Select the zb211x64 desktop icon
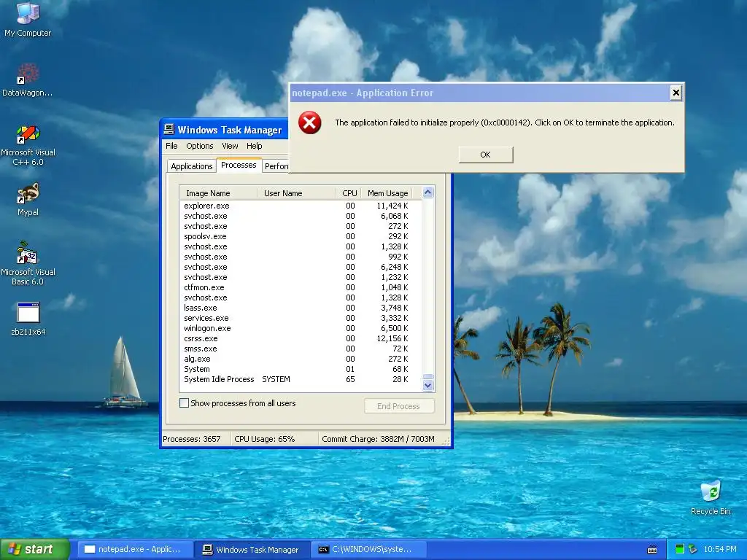 click(x=28, y=319)
